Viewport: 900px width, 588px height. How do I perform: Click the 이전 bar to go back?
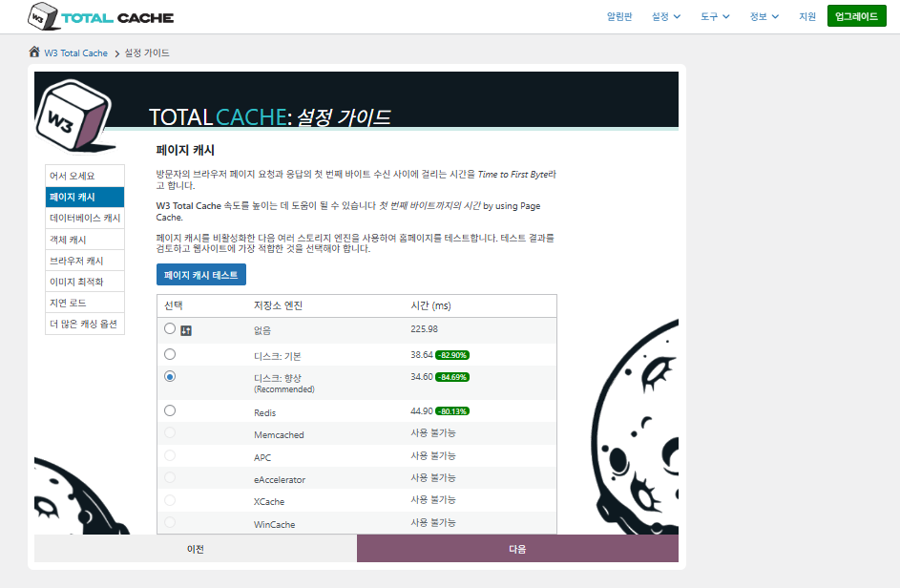pos(195,548)
